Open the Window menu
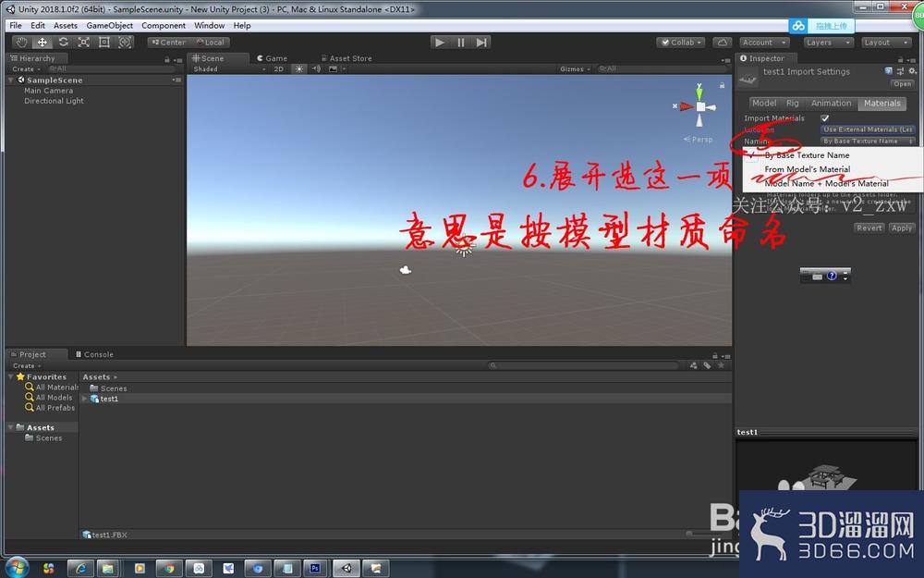This screenshot has height=578, width=924. click(x=209, y=25)
